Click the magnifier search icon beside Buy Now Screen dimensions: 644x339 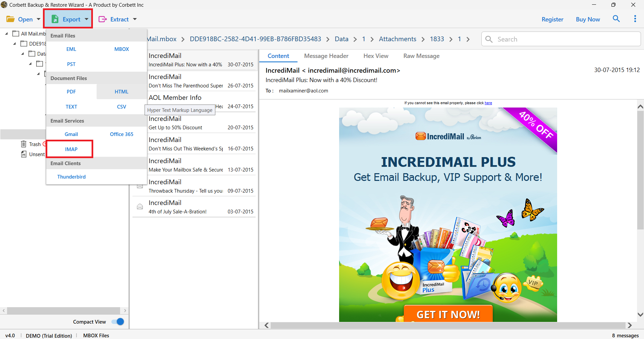pyautogui.click(x=616, y=19)
